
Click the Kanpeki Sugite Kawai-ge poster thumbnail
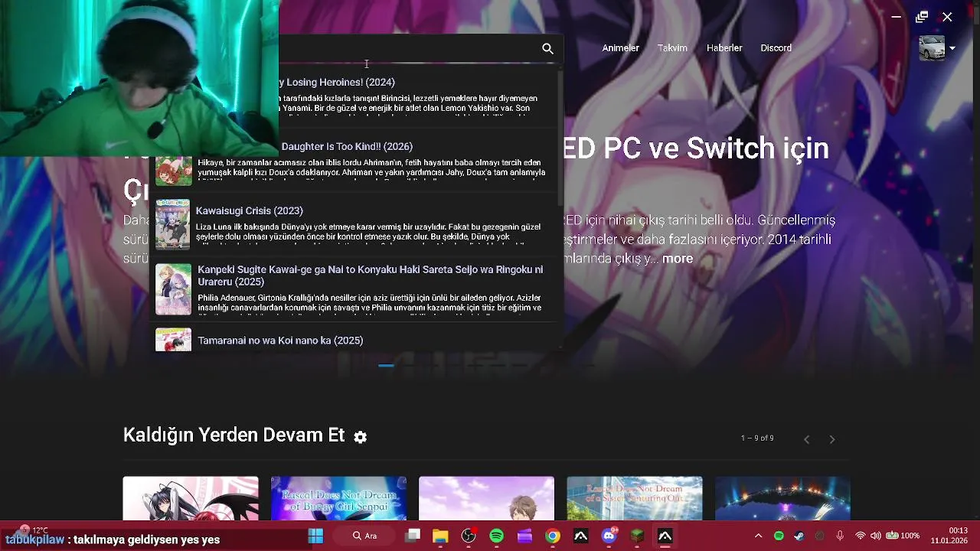(173, 289)
